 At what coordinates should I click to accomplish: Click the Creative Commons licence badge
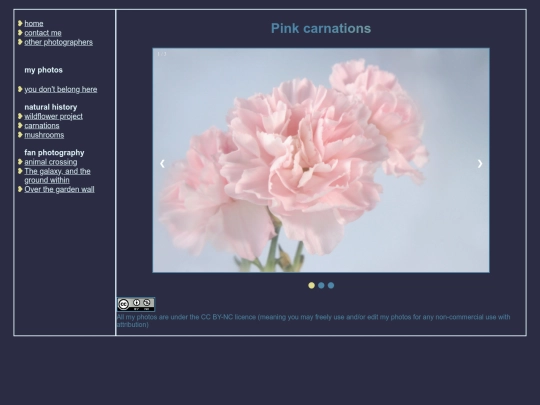pyautogui.click(x=136, y=304)
